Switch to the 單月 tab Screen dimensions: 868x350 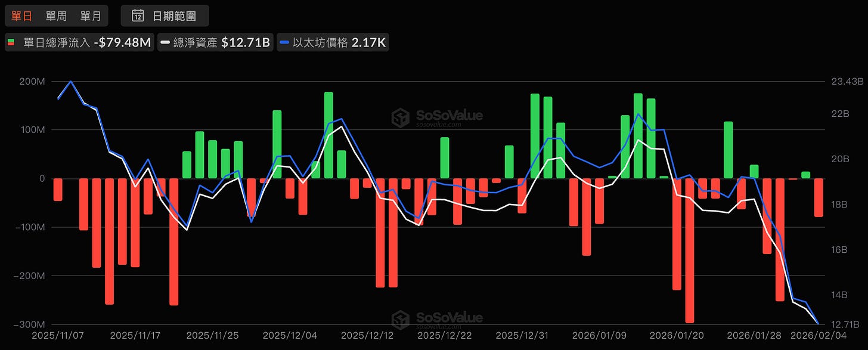tap(91, 16)
